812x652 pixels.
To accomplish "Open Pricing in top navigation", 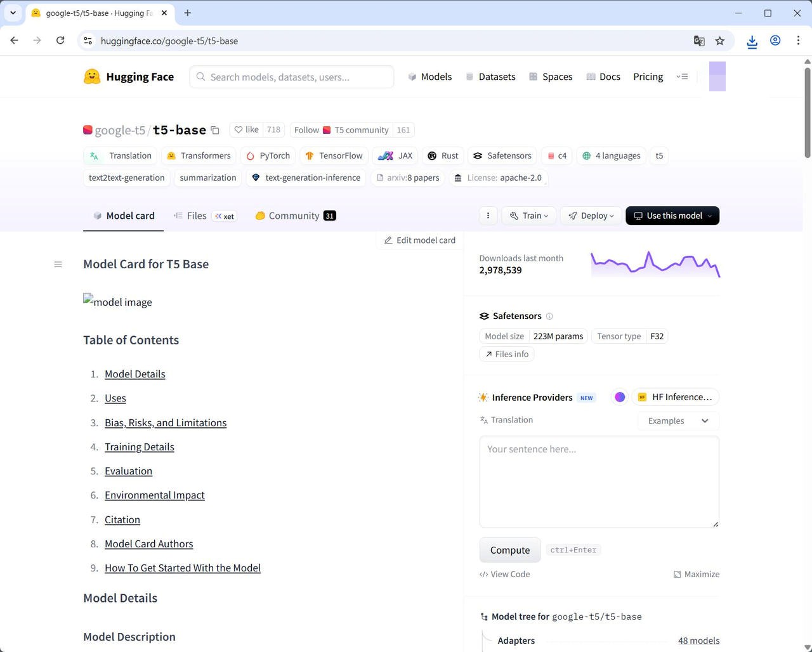I will coord(648,77).
